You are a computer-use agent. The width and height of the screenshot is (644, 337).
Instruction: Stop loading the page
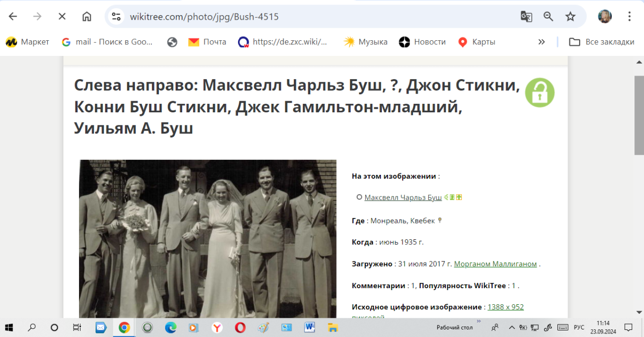pos(62,17)
